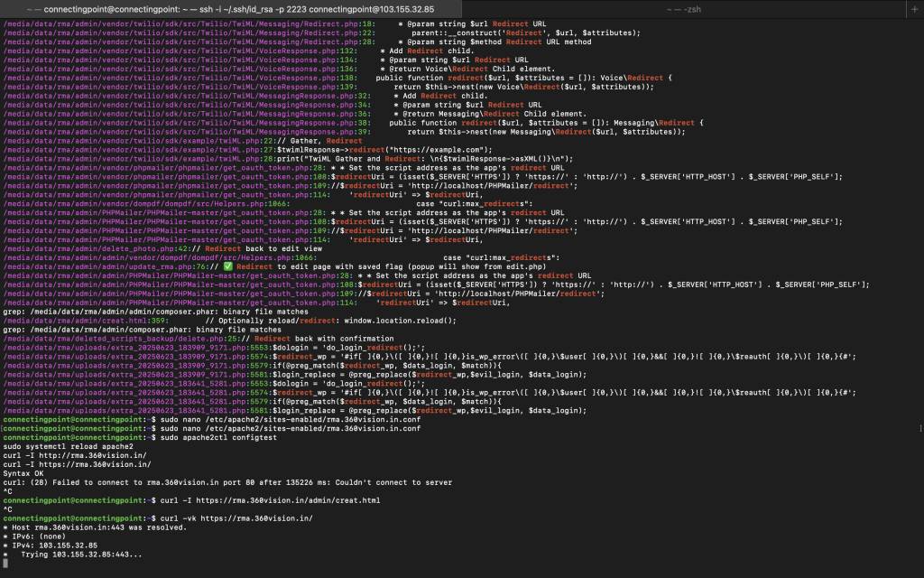Click the 'Syntax OK' output line
This screenshot has width=924, height=578.
[x=23, y=472]
